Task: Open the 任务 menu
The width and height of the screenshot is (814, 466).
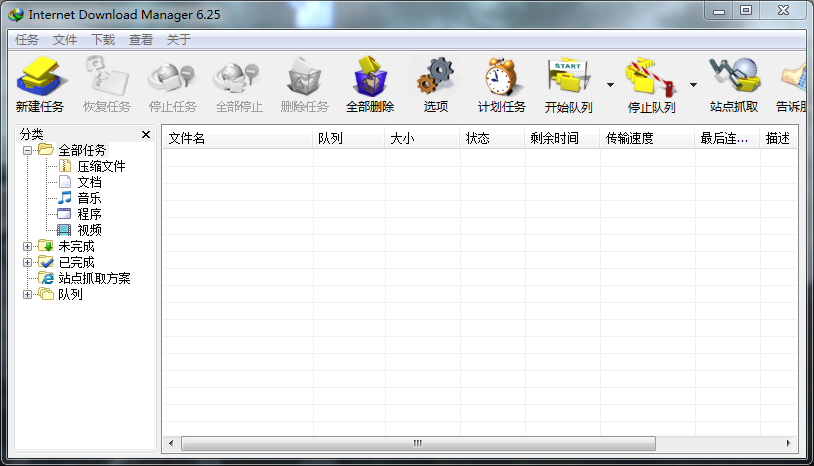Action: pos(26,39)
